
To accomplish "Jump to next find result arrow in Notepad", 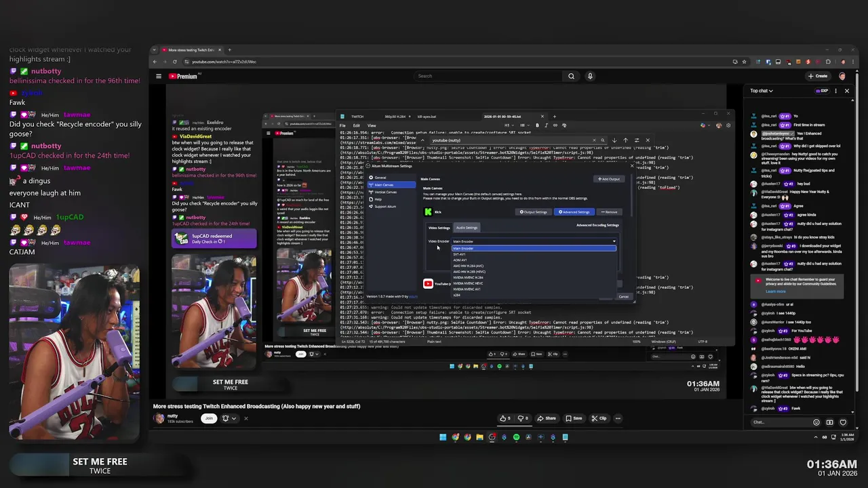I will (x=614, y=140).
